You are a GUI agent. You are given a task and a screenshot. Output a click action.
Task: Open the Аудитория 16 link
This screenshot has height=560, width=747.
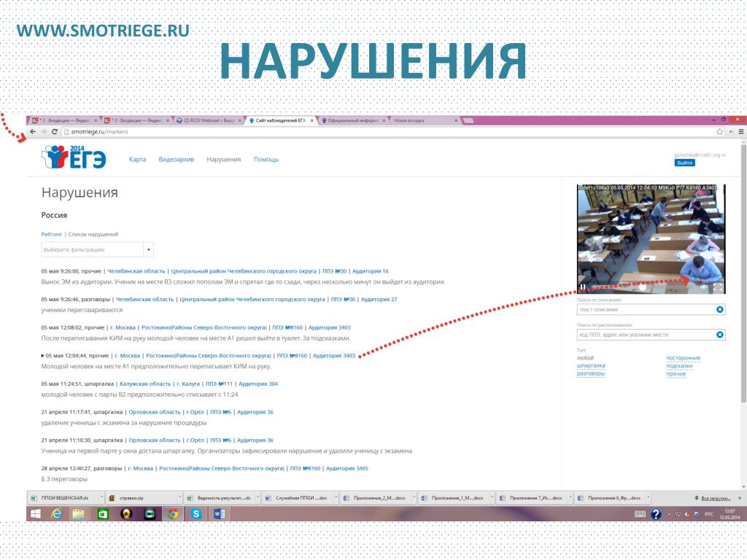[x=370, y=271]
